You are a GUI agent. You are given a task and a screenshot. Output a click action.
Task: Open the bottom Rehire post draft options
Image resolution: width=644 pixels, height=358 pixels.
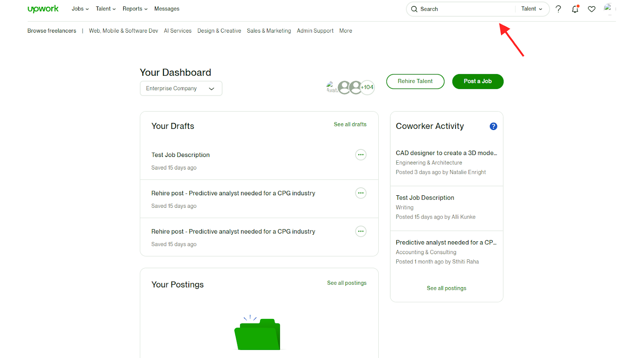point(361,231)
